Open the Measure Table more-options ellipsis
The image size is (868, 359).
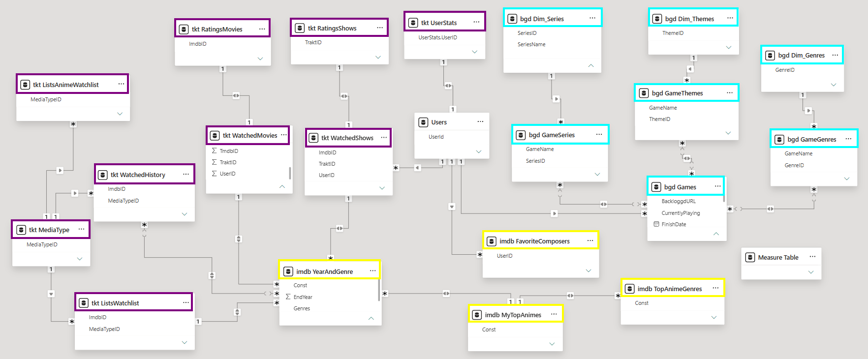click(x=812, y=257)
